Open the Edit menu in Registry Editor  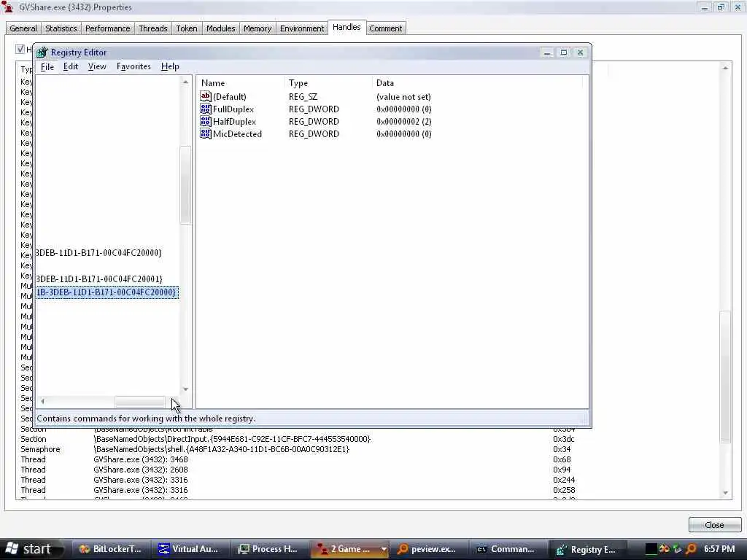(x=71, y=66)
